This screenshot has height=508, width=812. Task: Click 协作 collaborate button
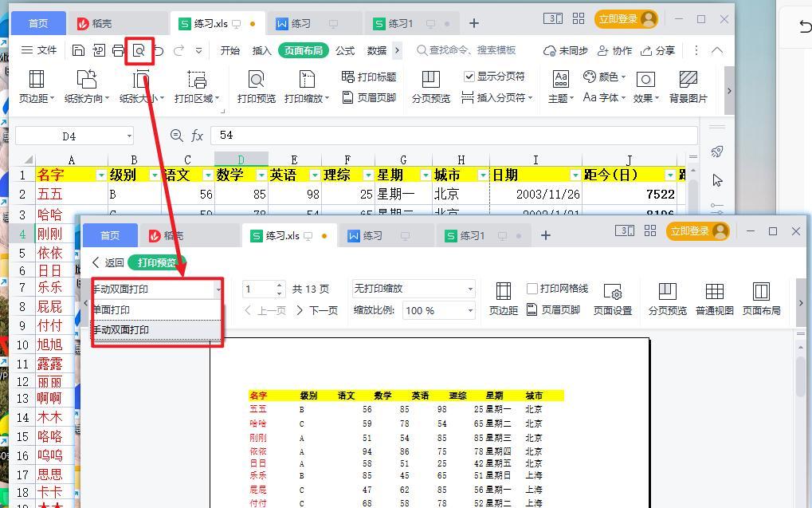(x=614, y=50)
